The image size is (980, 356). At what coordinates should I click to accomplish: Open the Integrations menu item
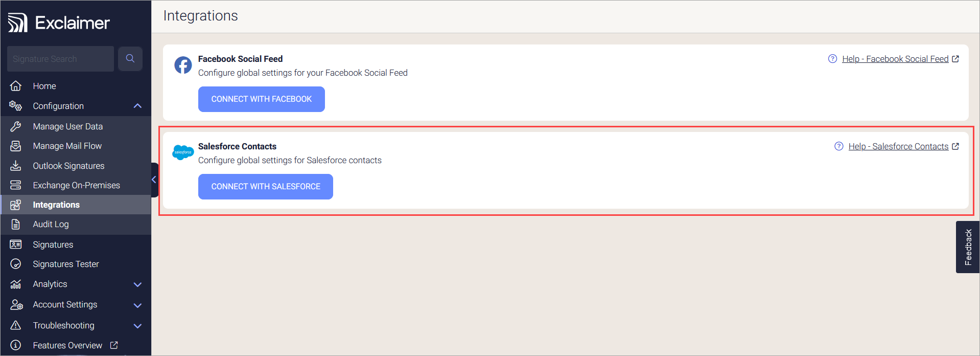tap(56, 205)
